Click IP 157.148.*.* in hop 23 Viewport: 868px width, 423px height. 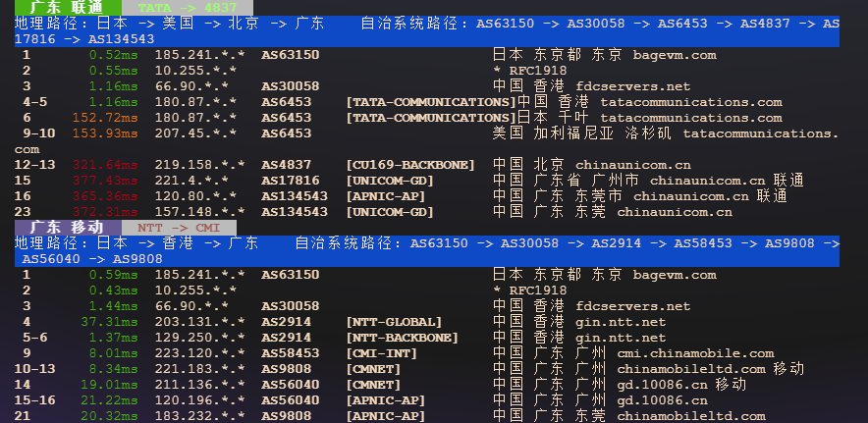click(x=200, y=212)
